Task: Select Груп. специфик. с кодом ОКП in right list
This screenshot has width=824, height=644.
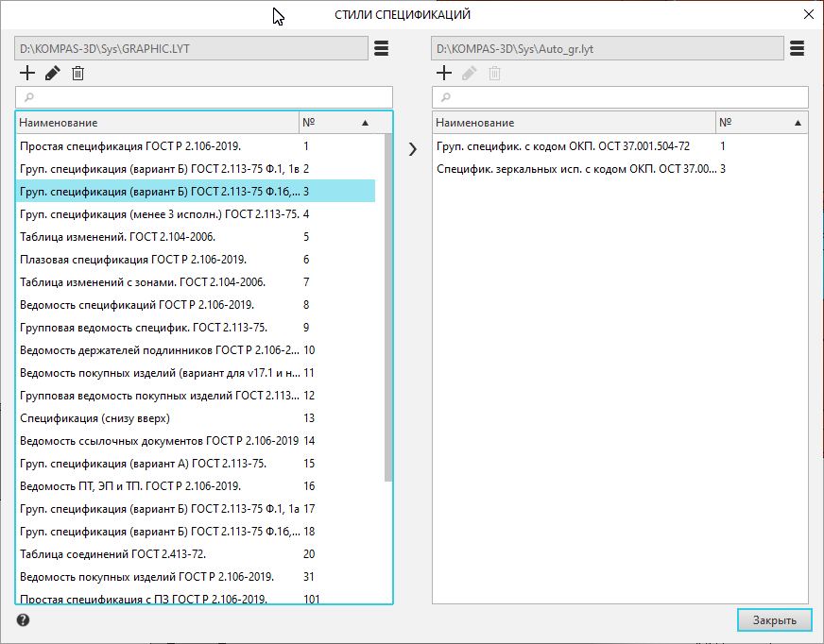Action: [562, 146]
